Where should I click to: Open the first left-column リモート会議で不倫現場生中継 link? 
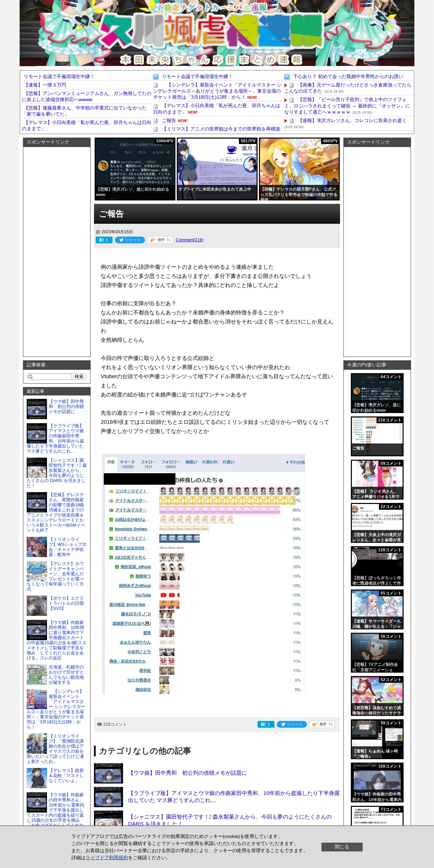pyautogui.click(x=59, y=76)
